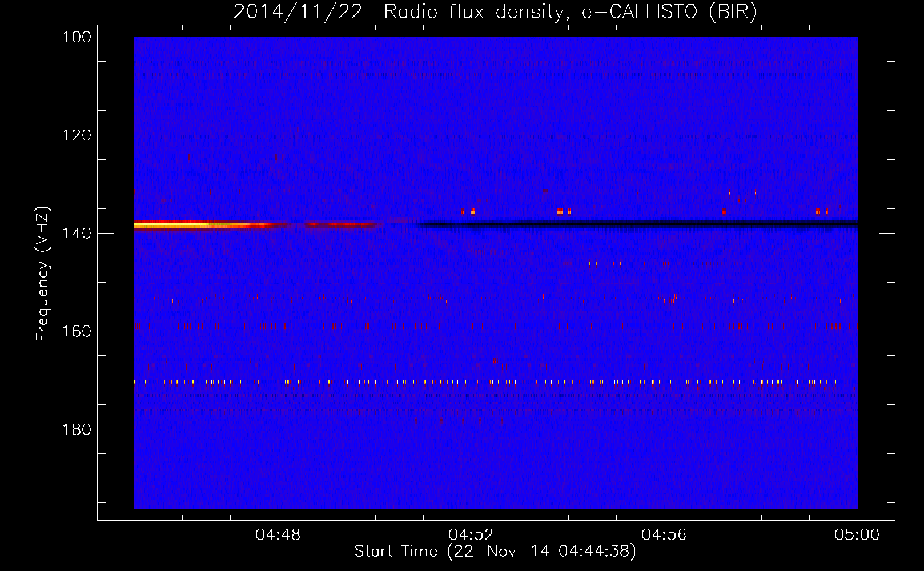This screenshot has height=571, width=924.
Task: Click the dotted white interference line near 170 MHz
Action: point(496,382)
